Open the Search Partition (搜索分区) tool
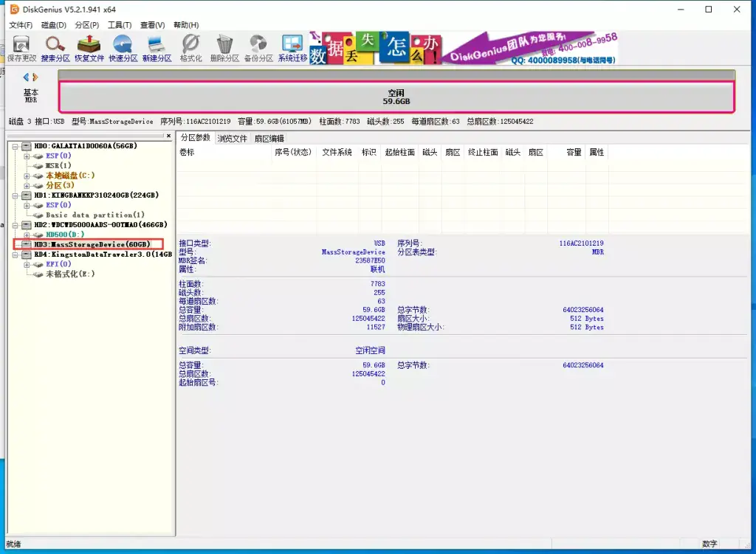Screen dimensions: 756x554 (x=55, y=49)
